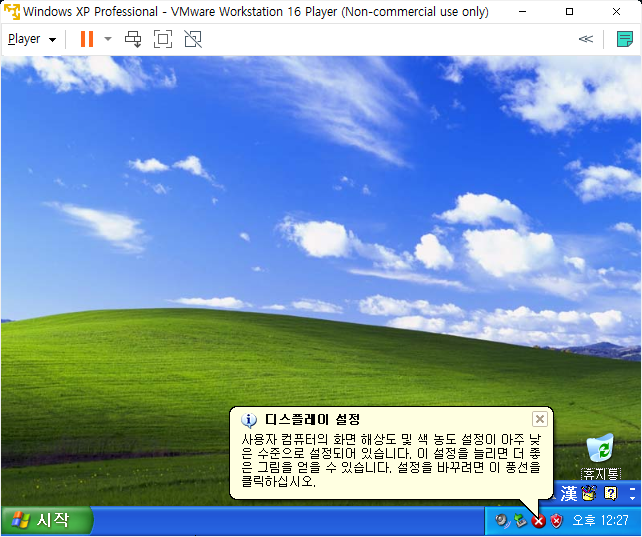This screenshot has height=537, width=642.
Task: Pause the virtual machine
Action: pyautogui.click(x=87, y=39)
